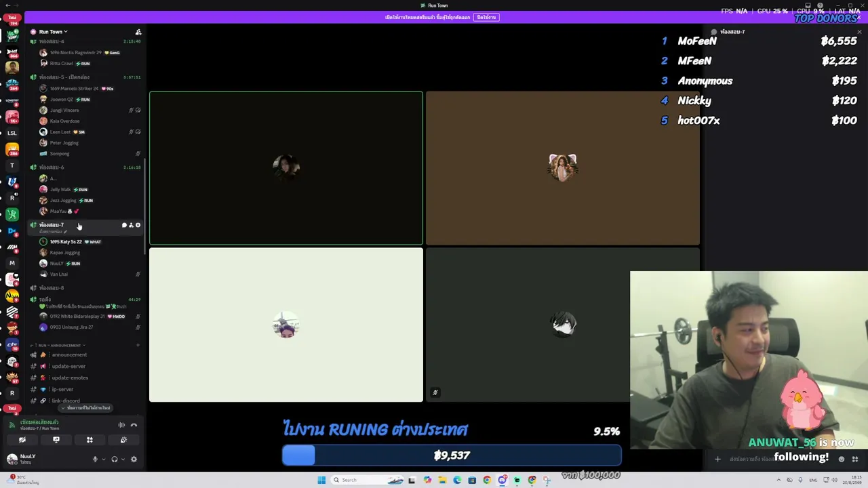The height and width of the screenshot is (488, 868).
Task: Click the NuuLY user avatar in user panel
Action: point(12,459)
